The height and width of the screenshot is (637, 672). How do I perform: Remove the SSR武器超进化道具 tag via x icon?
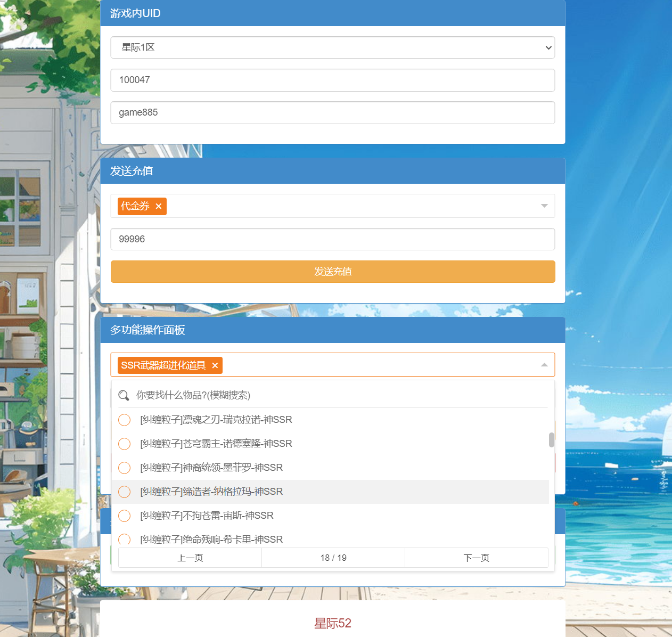(x=215, y=365)
